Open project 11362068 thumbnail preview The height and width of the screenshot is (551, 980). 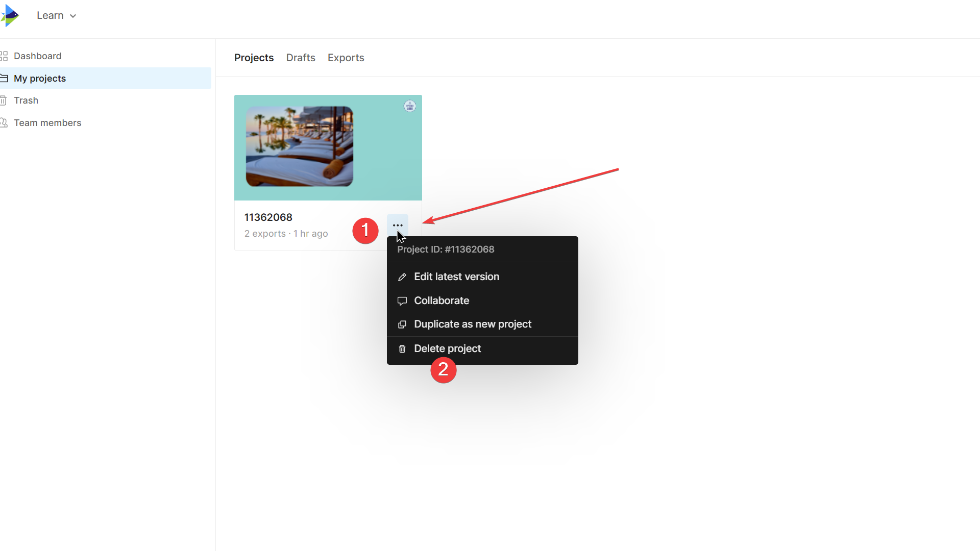click(x=300, y=146)
